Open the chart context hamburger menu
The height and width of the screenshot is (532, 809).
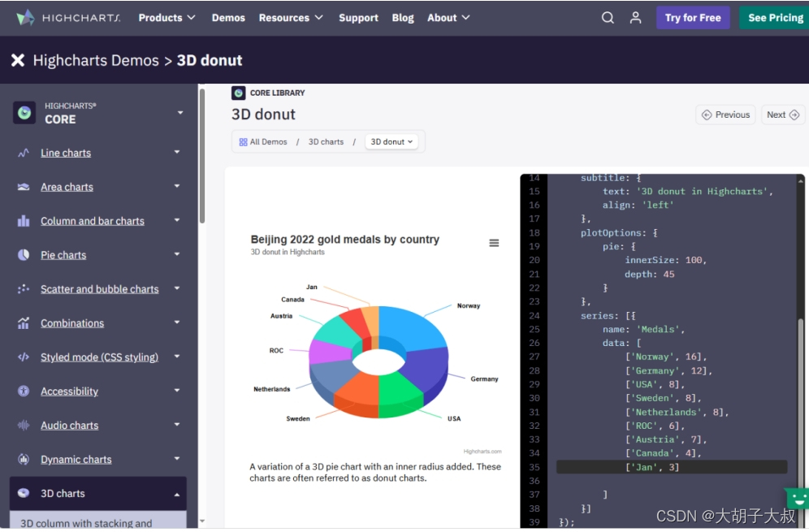(494, 243)
